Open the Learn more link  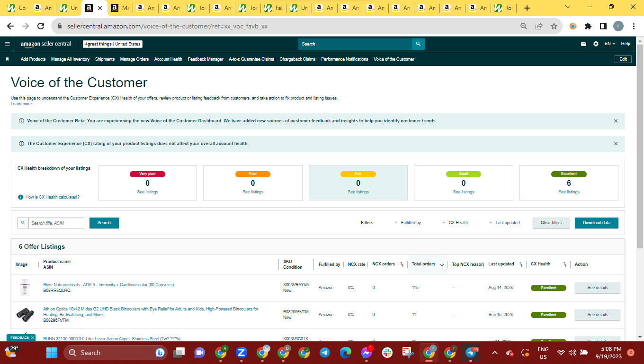pyautogui.click(x=21, y=104)
